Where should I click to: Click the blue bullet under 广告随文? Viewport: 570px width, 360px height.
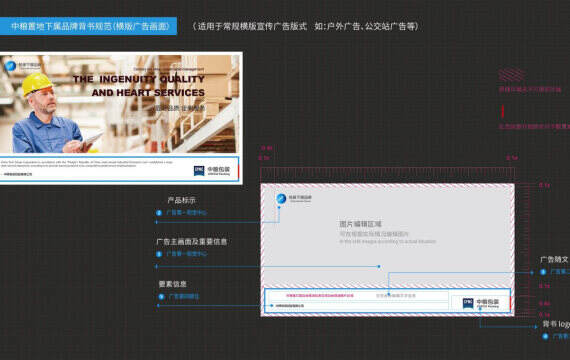(543, 272)
